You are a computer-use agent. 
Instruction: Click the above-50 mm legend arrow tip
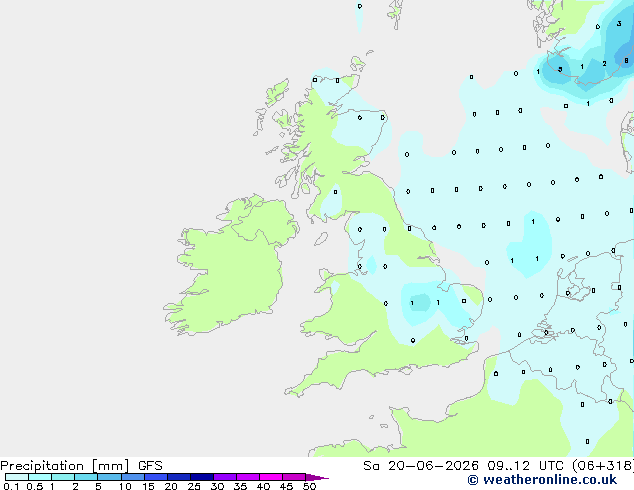click(317, 477)
